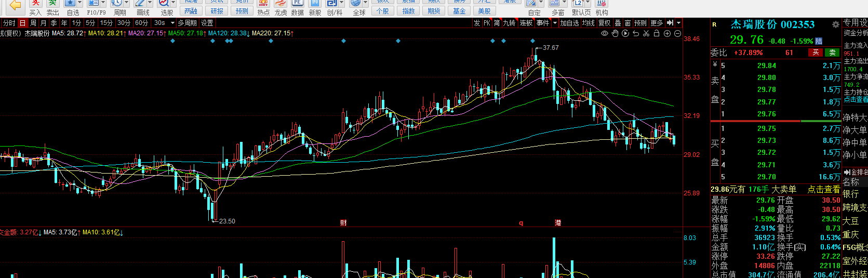Screen dimensions: 868x278
Task: Click the red 买 buy button
Action: click(816, 52)
